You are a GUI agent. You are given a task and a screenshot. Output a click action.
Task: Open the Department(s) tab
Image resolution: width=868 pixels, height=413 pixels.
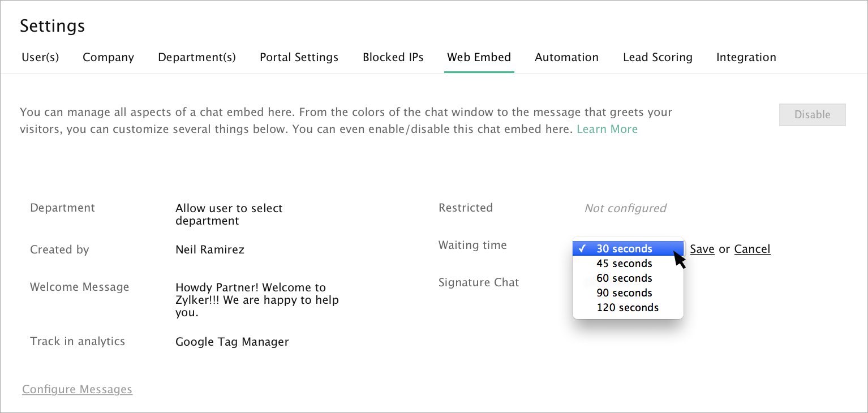point(197,57)
